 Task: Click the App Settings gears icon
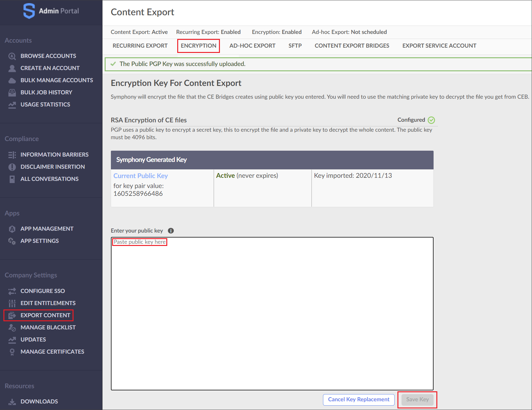click(12, 241)
